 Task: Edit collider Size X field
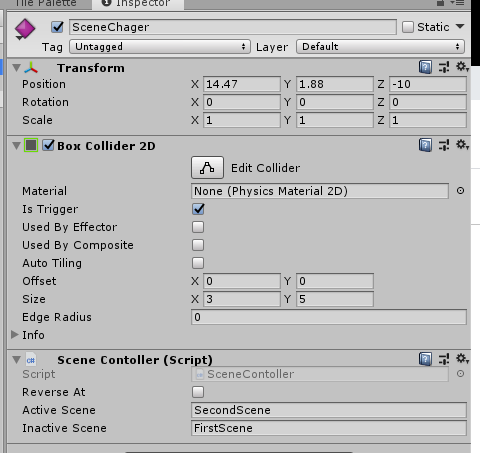(x=242, y=299)
